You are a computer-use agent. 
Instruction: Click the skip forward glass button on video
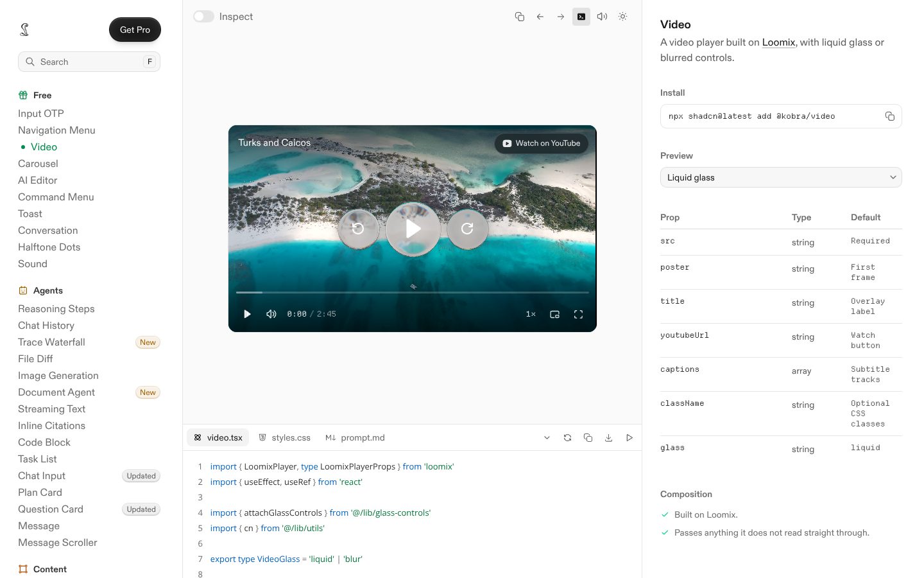(x=467, y=229)
